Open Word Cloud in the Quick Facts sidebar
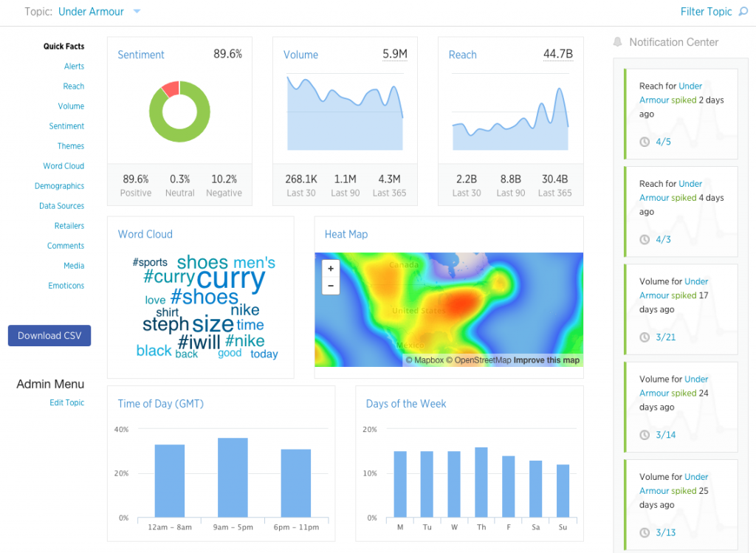Image resolution: width=756 pixels, height=553 pixels. [x=63, y=166]
